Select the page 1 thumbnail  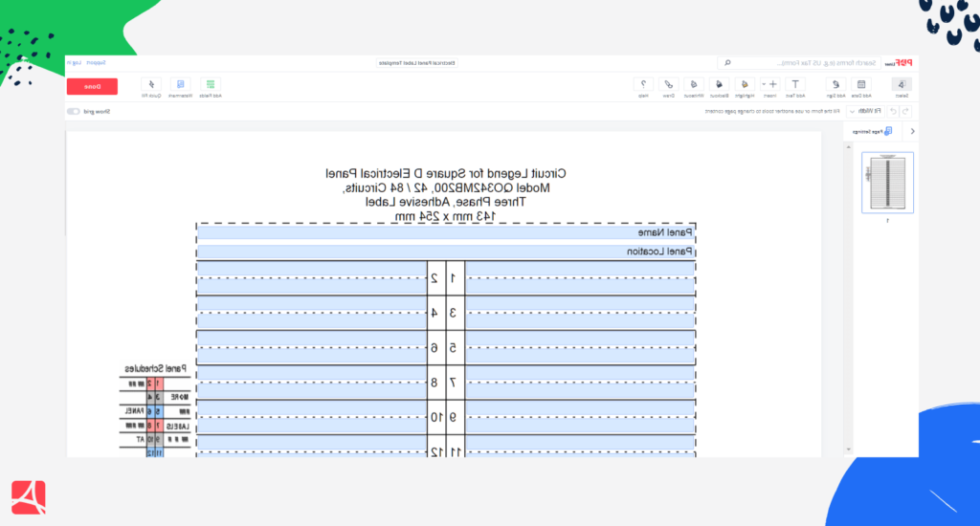coord(887,183)
